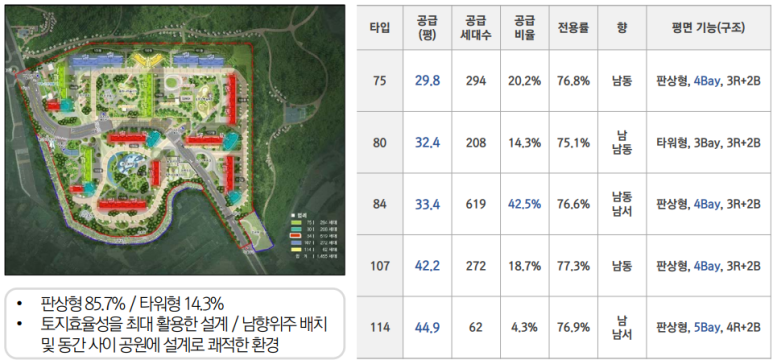Viewport: 773px width, 360px height.
Task: Click the blue tennis court on the site plan
Action: [294, 115]
